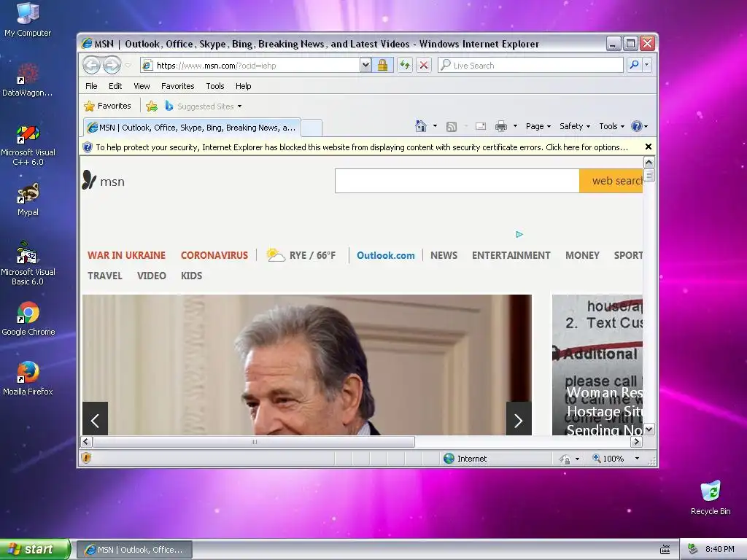Select Microsoft Visual Basic 6.0 shortcut
Viewport: 747px width, 560px height.
point(28,264)
